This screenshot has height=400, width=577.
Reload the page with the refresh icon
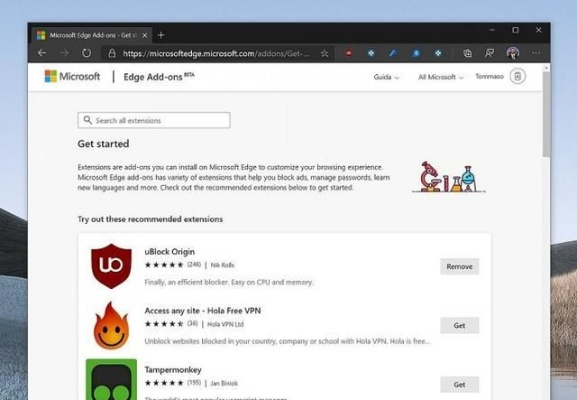click(x=86, y=53)
